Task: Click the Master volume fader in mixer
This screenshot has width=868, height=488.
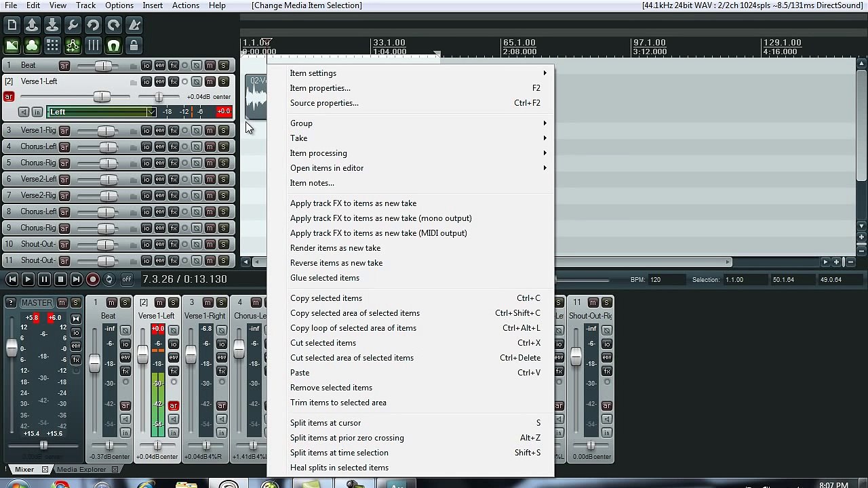Action: click(12, 348)
